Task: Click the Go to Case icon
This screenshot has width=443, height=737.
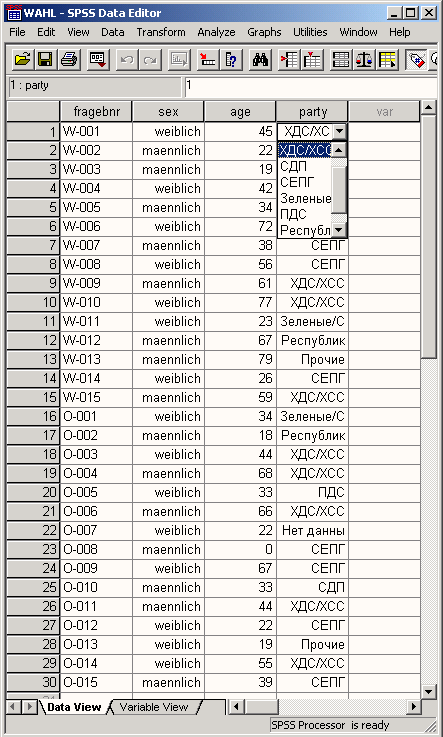Action: [x=208, y=60]
